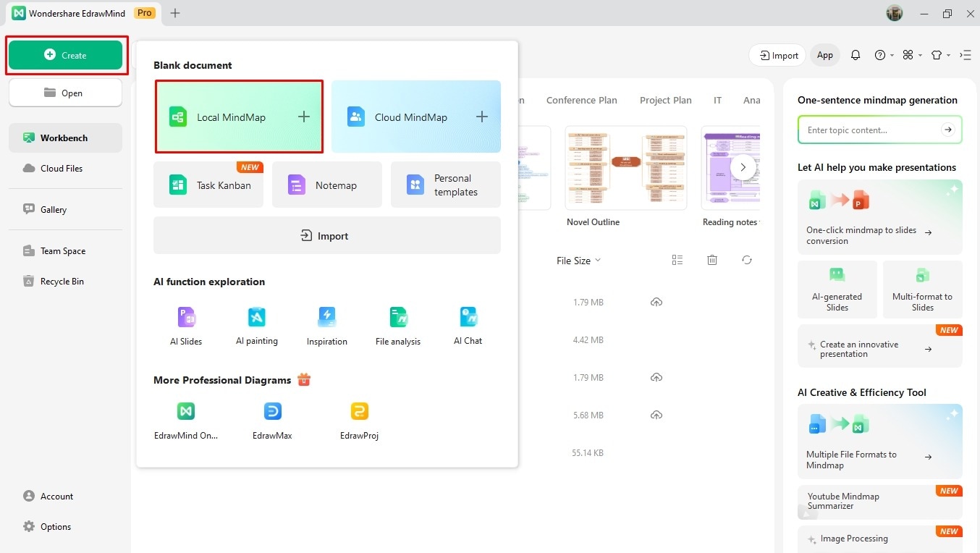Open the Gallery section

65,209
